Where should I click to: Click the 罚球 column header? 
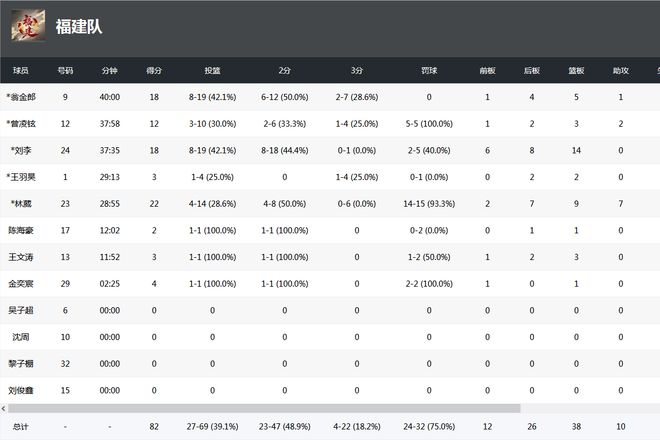coord(428,71)
